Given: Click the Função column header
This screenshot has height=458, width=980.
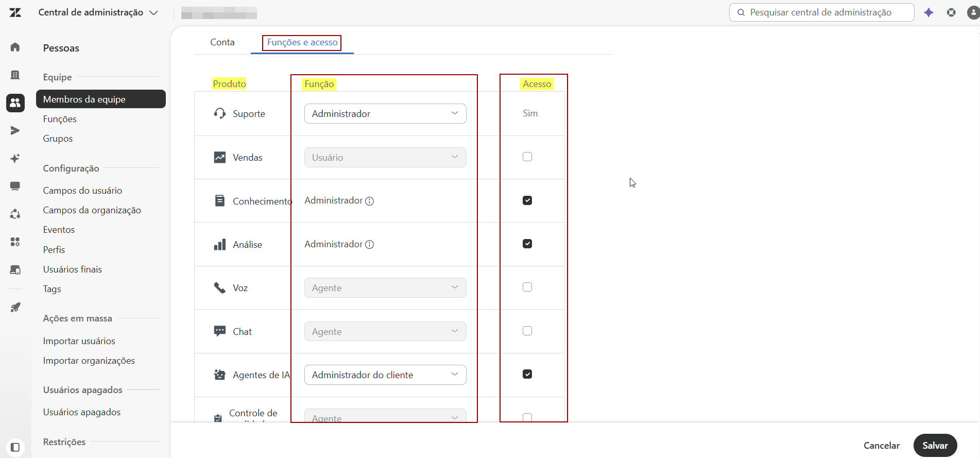Looking at the screenshot, I should pos(319,84).
